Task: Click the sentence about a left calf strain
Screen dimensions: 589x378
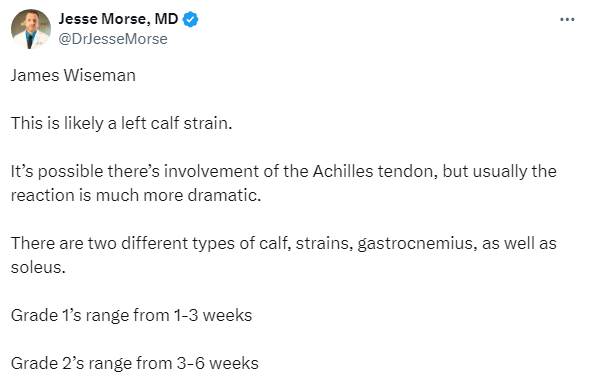Action: (122, 123)
